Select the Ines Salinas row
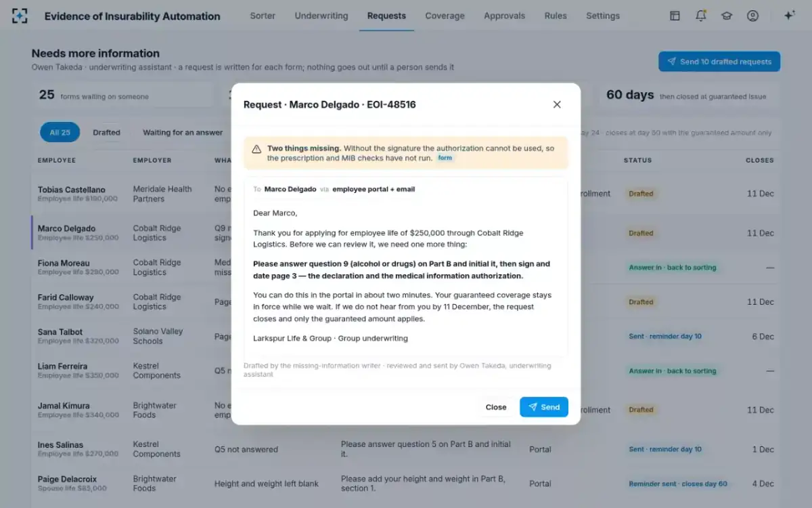The width and height of the screenshot is (812, 508). click(406, 449)
